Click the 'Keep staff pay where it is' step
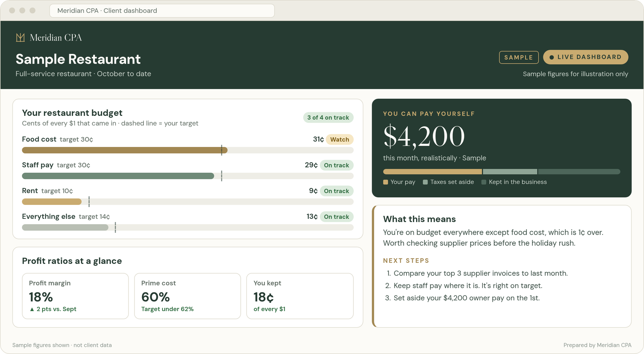The image size is (644, 354). tap(468, 286)
